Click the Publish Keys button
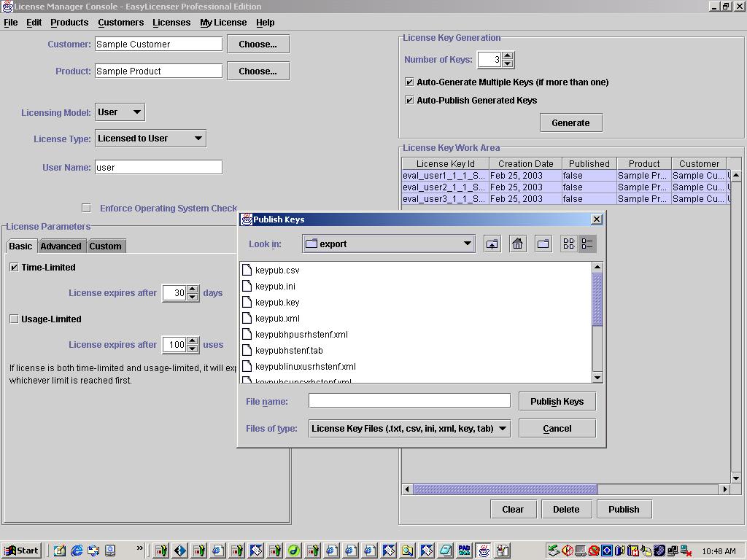The image size is (747, 560). click(557, 402)
